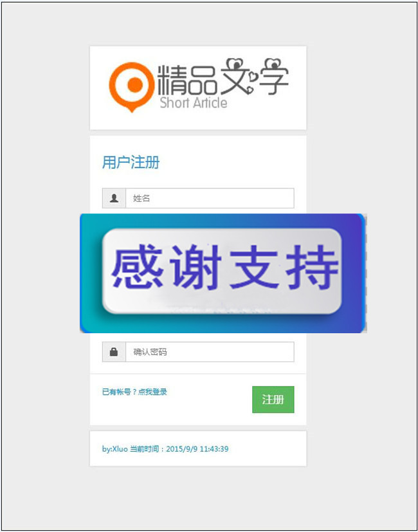
Task: Focus the 姓名 name input field
Action: click(210, 198)
